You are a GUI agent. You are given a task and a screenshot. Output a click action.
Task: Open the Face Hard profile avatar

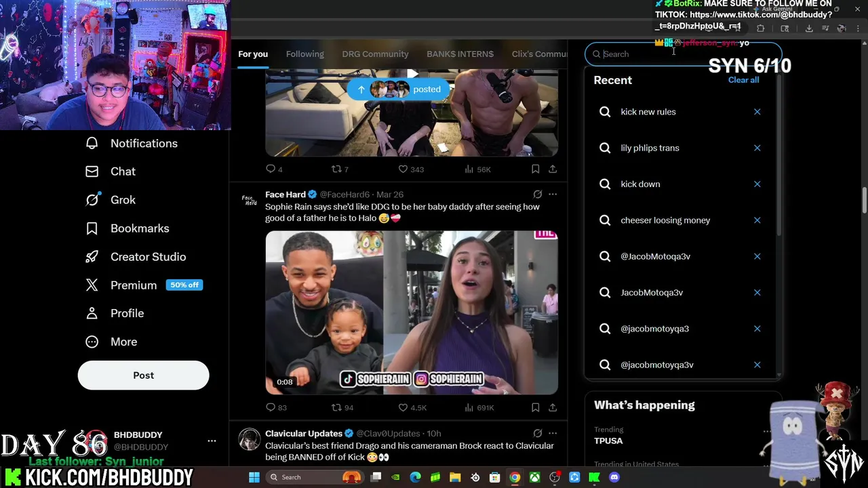[x=250, y=201]
